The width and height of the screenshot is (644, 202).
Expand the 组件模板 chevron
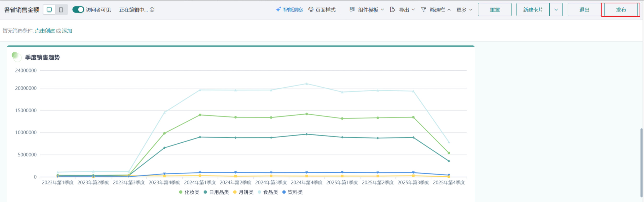tap(382, 10)
